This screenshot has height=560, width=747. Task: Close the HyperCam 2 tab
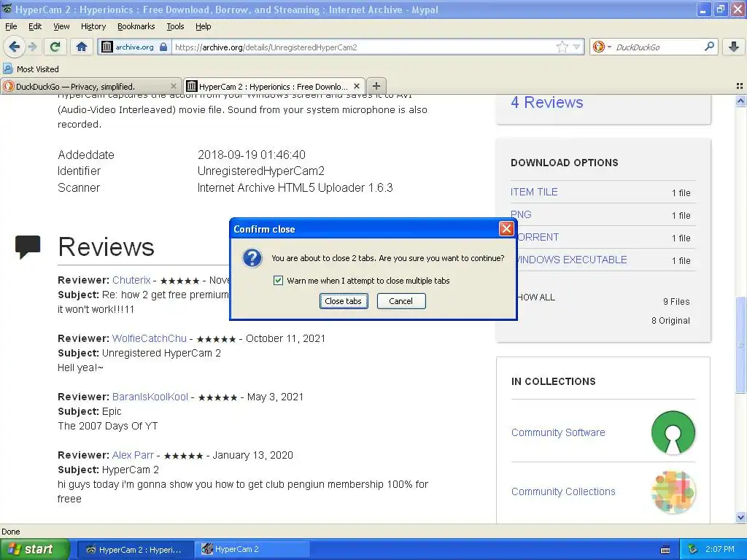pos(356,86)
